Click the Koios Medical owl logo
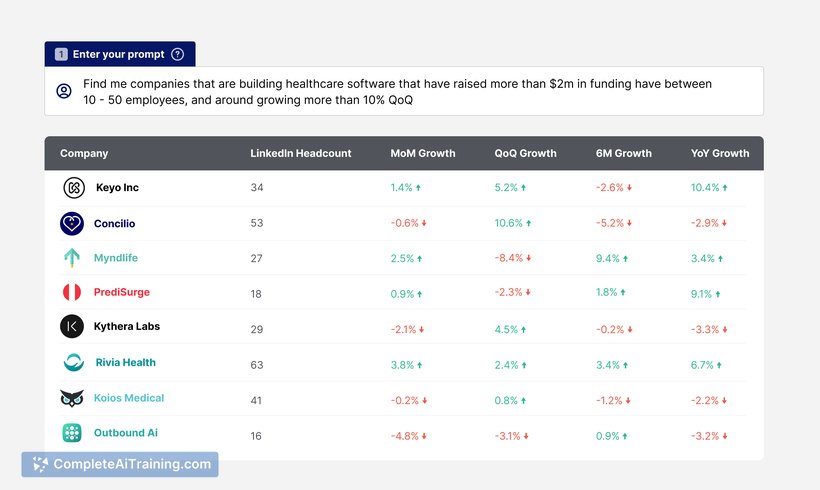The width and height of the screenshot is (820, 490). pos(72,398)
